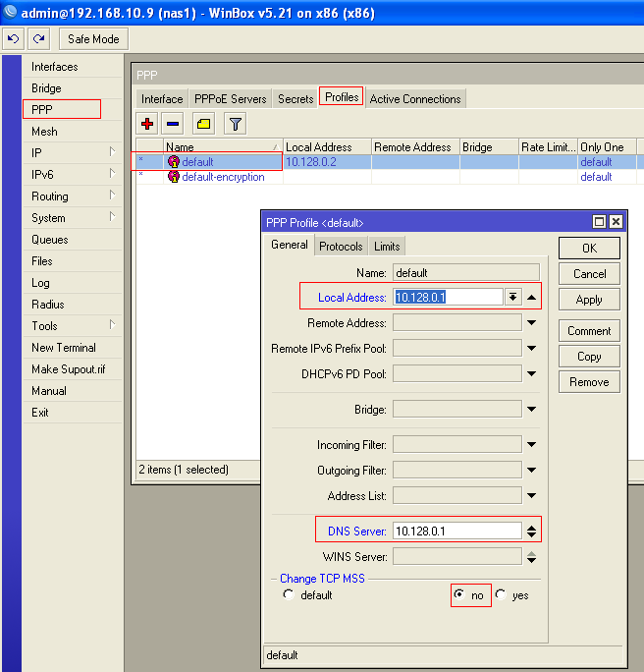Maximize the PPP Profile dialog window
Image resolution: width=644 pixels, height=672 pixels.
pyautogui.click(x=599, y=222)
